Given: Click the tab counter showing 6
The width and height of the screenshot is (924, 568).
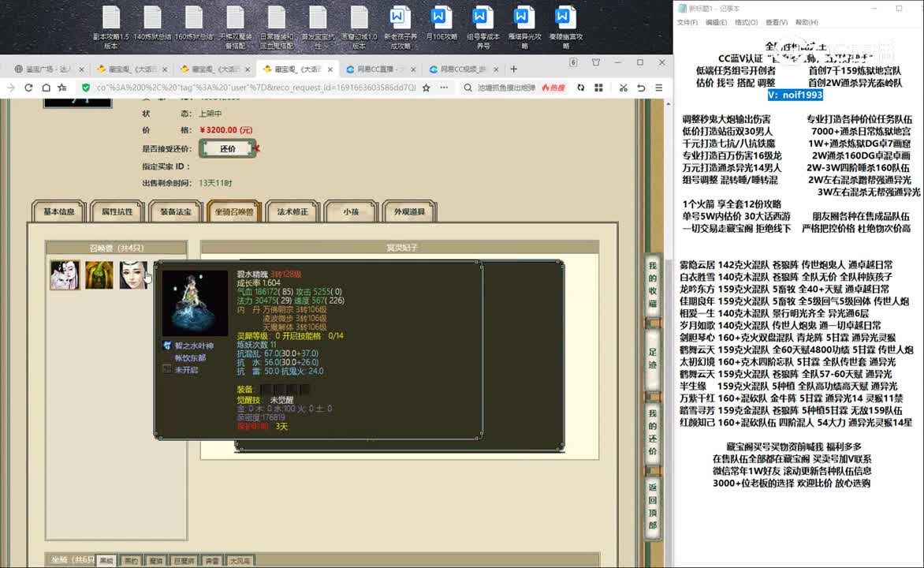Looking at the screenshot, I should [573, 62].
